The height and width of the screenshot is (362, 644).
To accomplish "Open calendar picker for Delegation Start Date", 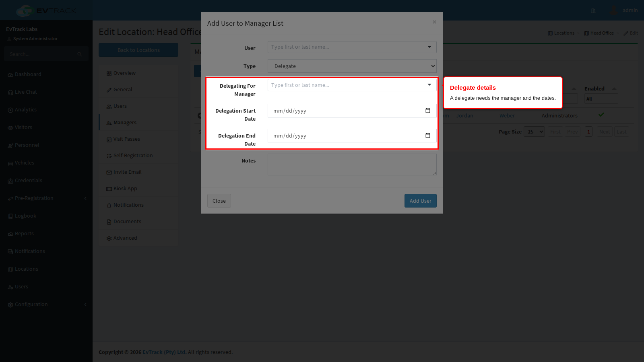I will pos(428,111).
